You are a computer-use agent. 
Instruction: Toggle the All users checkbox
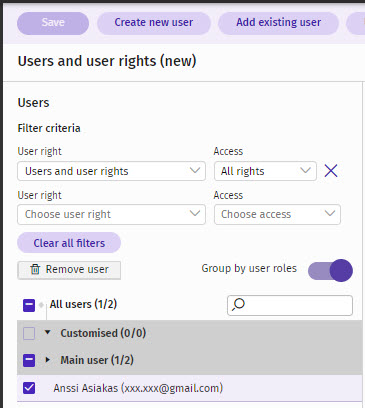click(29, 305)
